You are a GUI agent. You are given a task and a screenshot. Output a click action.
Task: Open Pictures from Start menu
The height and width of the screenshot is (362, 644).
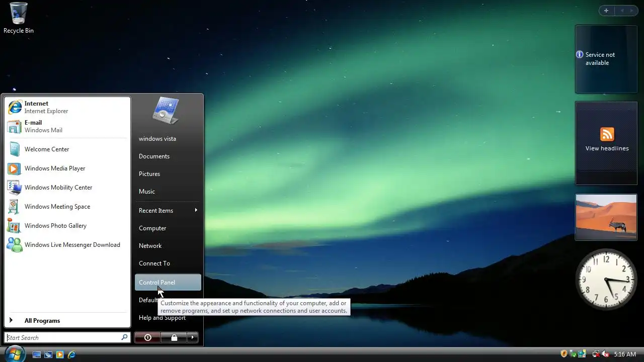pyautogui.click(x=168, y=174)
